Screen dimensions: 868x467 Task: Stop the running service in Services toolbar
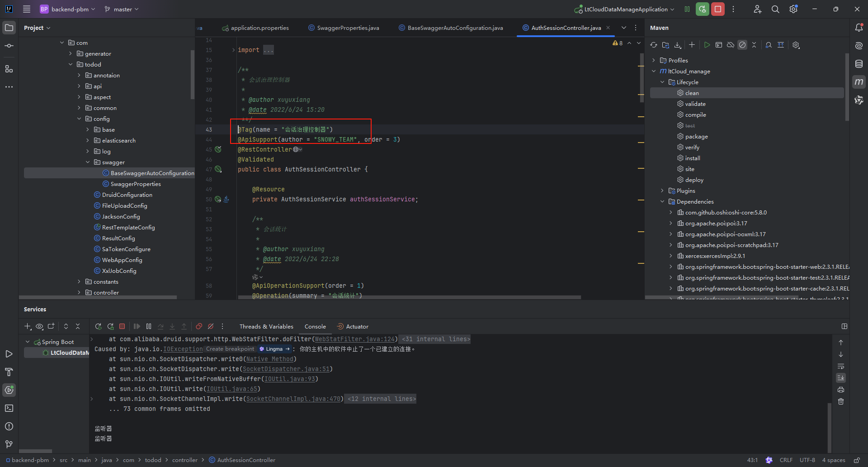point(122,326)
